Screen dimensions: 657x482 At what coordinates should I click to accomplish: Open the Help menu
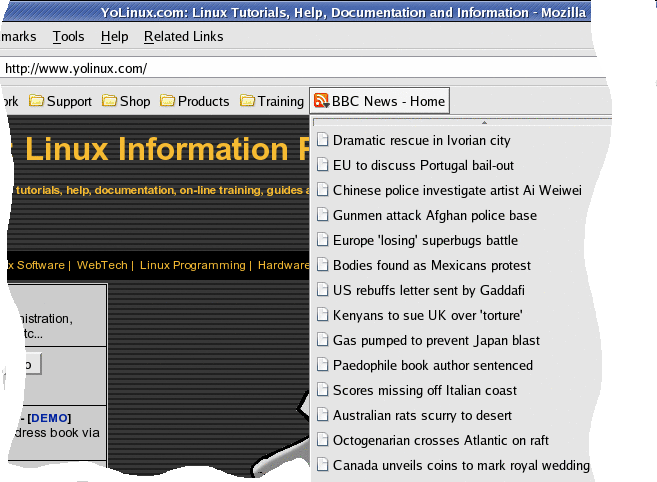click(115, 37)
